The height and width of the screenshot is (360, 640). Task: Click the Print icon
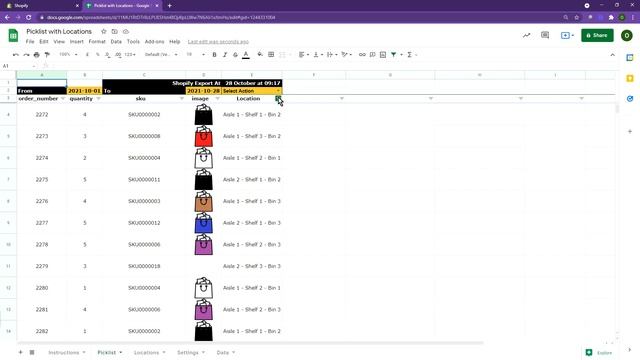(x=37, y=55)
